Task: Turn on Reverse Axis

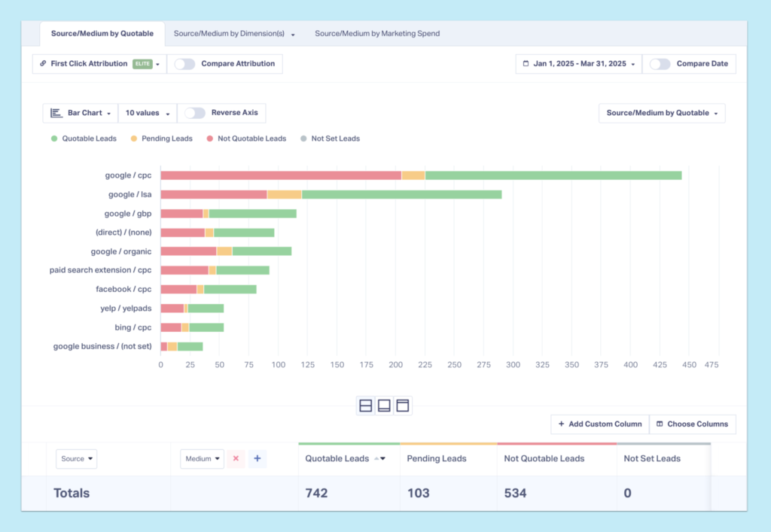Action: 194,113
